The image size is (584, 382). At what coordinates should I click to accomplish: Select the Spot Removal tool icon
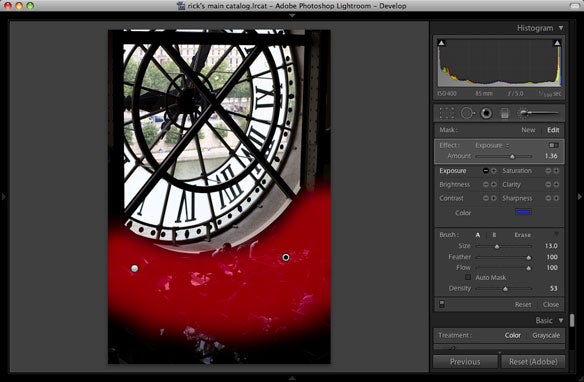(467, 113)
